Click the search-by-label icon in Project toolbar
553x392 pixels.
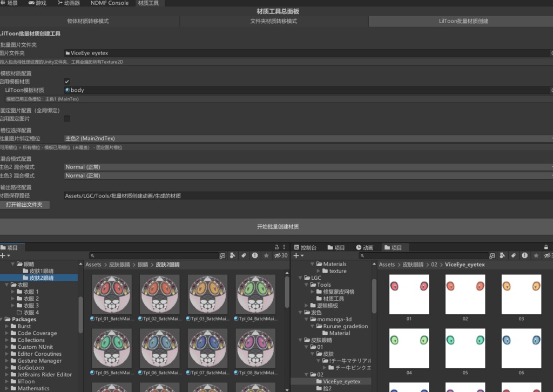[x=244, y=255]
